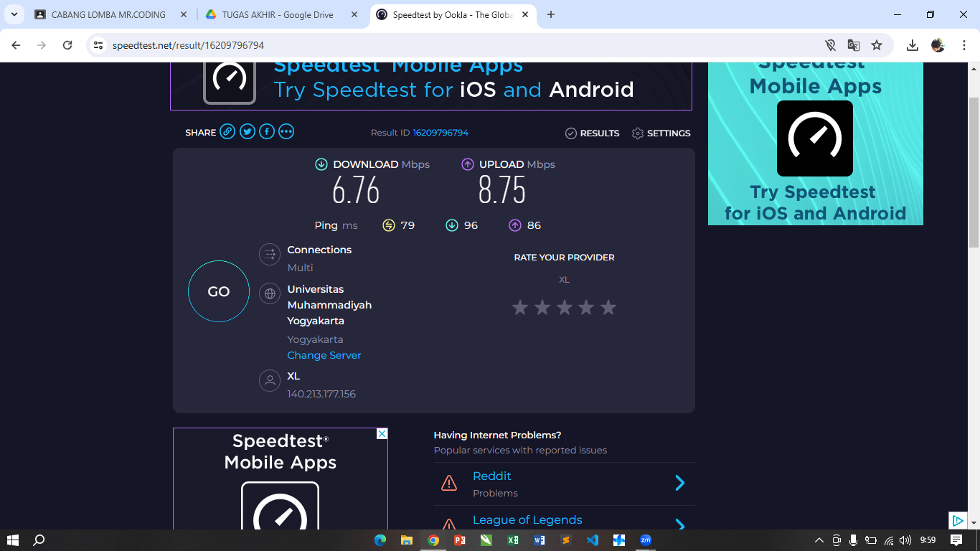Open the Chrome profile avatar
This screenshot has width=980, height=551.
click(x=938, y=45)
